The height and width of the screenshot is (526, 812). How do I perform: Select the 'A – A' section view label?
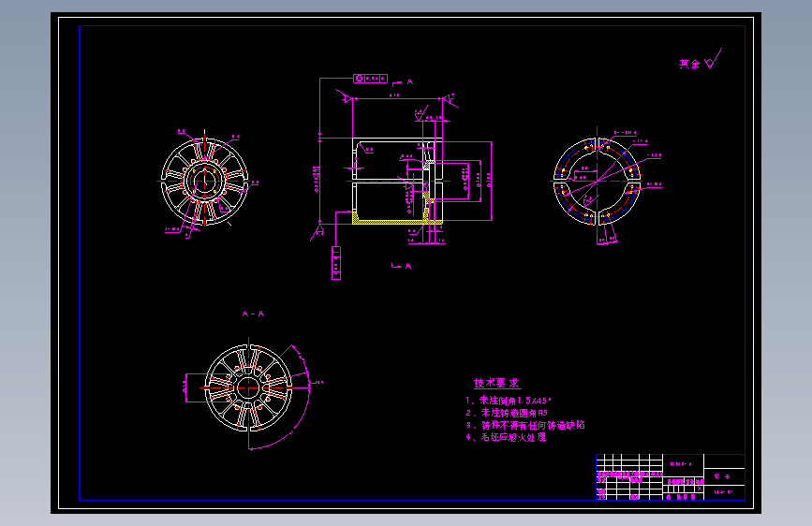coord(253,314)
